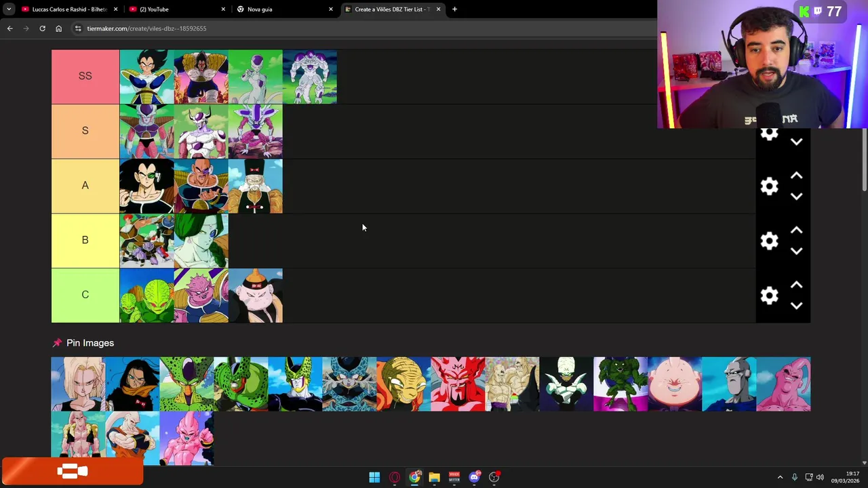Screen dimensions: 868x488
Task: Close the Nova guia tab
Action: [x=331, y=9]
